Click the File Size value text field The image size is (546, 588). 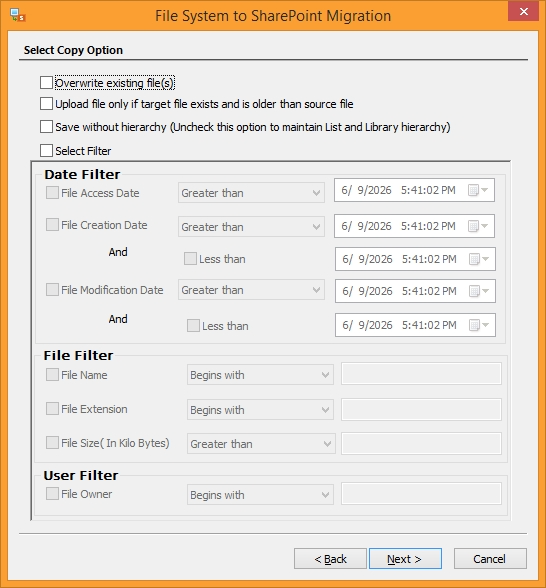[421, 444]
